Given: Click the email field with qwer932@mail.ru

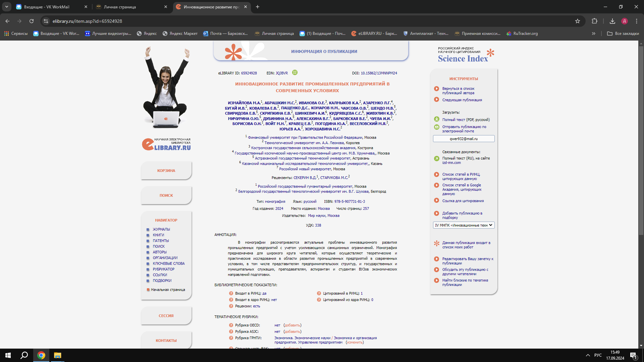Looking at the screenshot, I should point(464,139).
